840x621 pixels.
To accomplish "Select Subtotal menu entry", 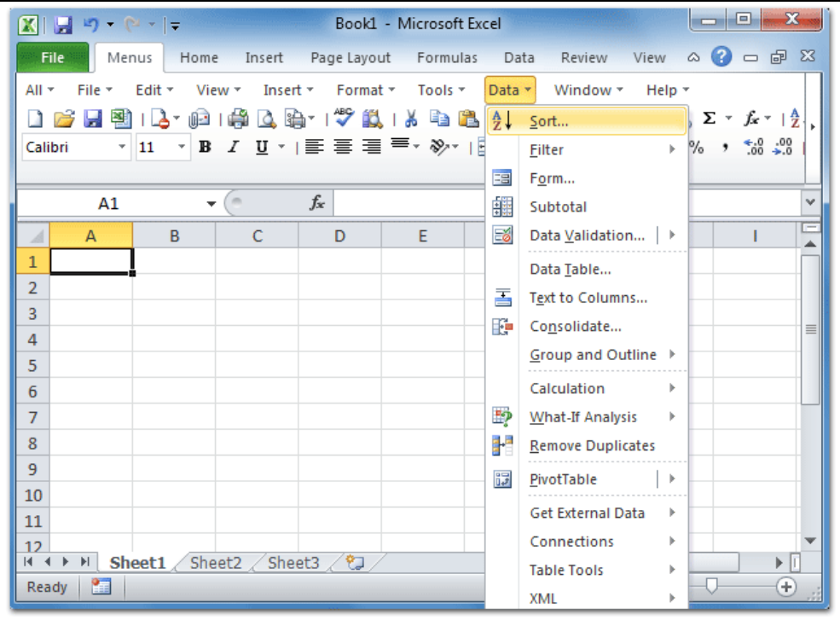I will (x=588, y=206).
